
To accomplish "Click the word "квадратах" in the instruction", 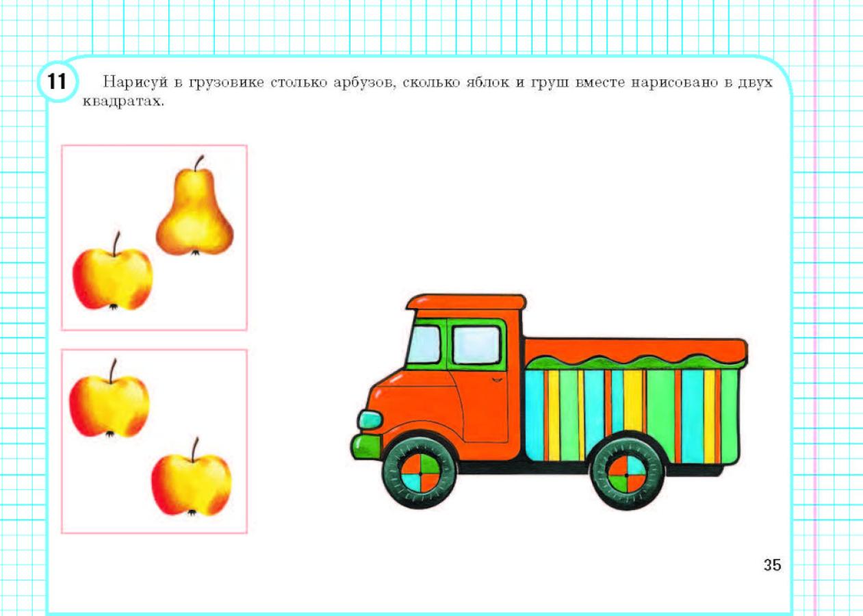I will point(132,103).
